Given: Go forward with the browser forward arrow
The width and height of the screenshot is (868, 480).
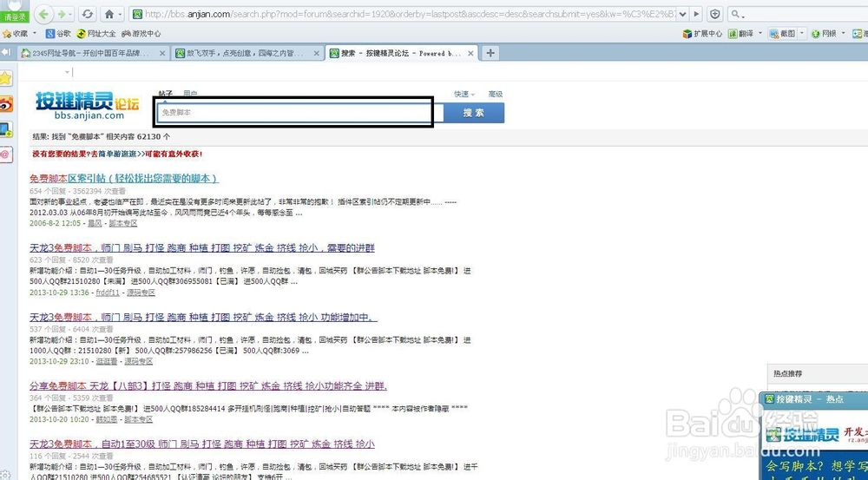Looking at the screenshot, I should click(x=61, y=14).
